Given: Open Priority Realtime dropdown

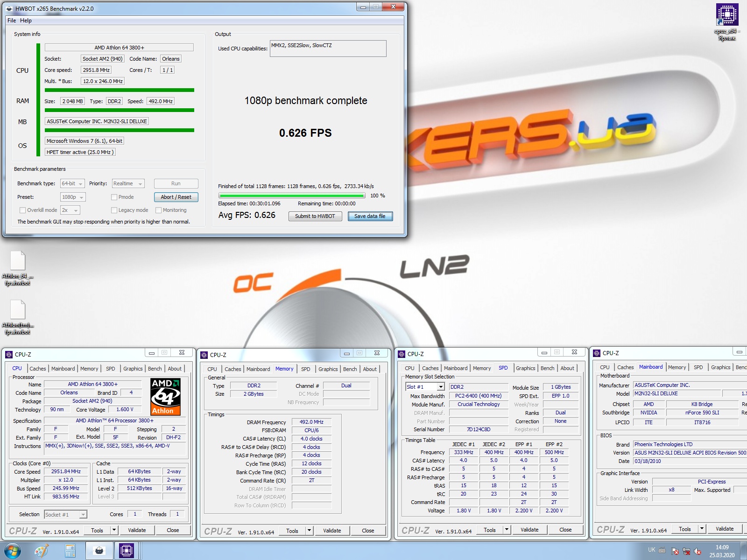Looking at the screenshot, I should pyautogui.click(x=128, y=183).
